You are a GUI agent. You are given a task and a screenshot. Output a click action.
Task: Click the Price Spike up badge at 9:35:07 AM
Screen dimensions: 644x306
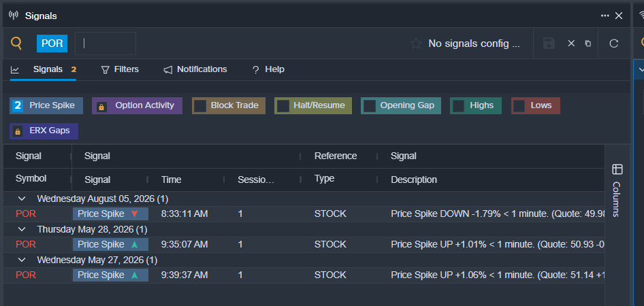click(x=110, y=245)
